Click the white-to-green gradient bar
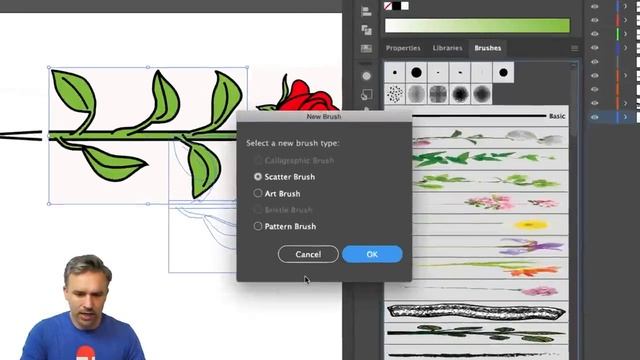640x360 pixels. click(477, 26)
